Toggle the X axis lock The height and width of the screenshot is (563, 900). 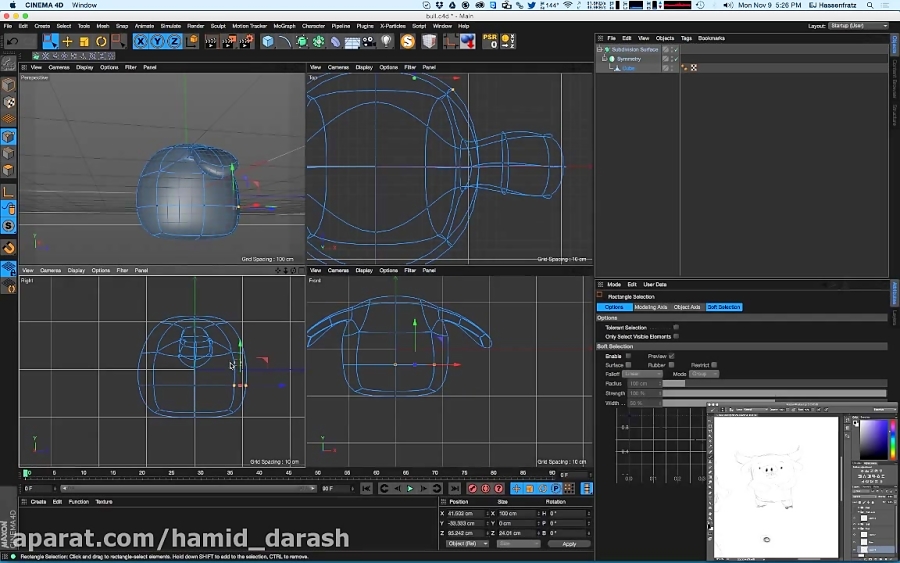tap(140, 41)
